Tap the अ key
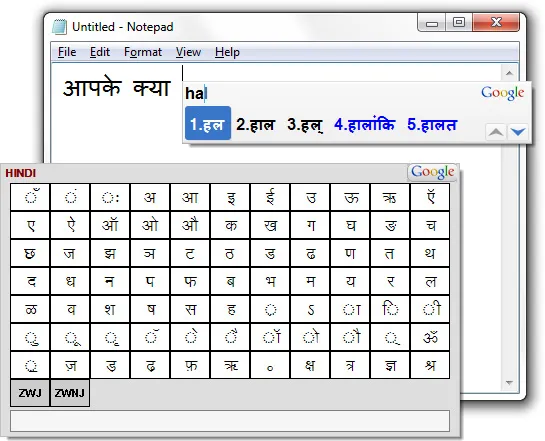The width and height of the screenshot is (545, 441). 150,197
